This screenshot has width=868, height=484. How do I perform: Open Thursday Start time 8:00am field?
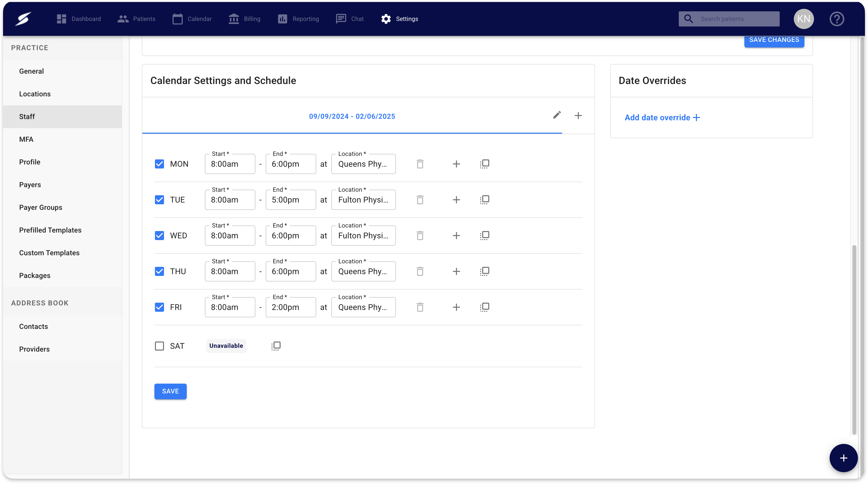[x=230, y=271]
